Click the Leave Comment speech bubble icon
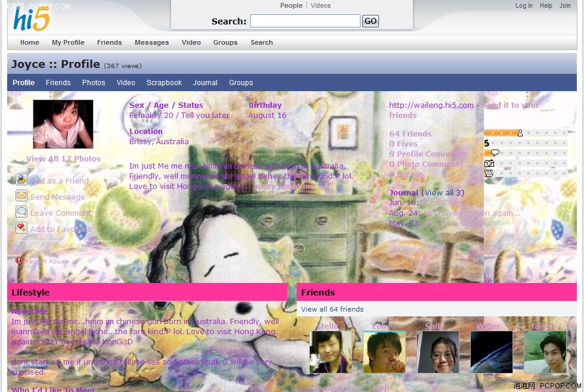This screenshot has height=392, width=584. pyautogui.click(x=21, y=211)
